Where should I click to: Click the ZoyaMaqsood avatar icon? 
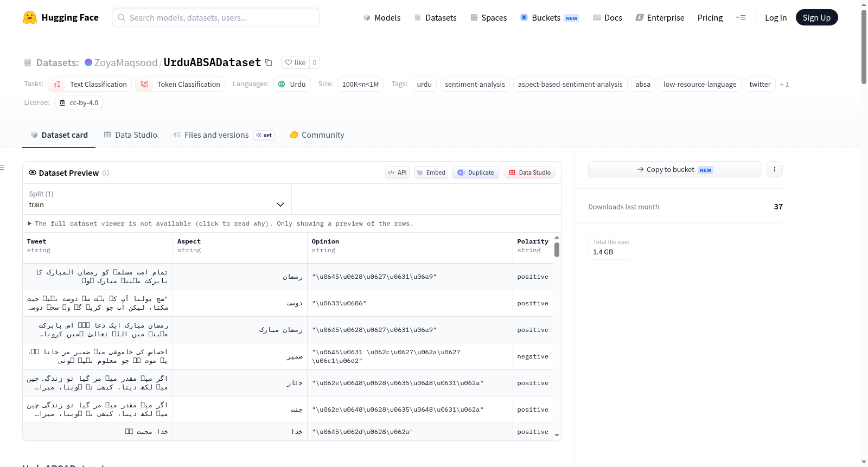click(88, 62)
